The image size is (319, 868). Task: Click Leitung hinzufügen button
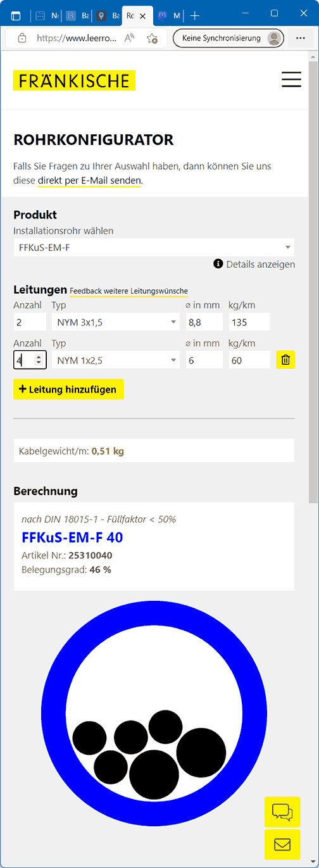coord(68,389)
